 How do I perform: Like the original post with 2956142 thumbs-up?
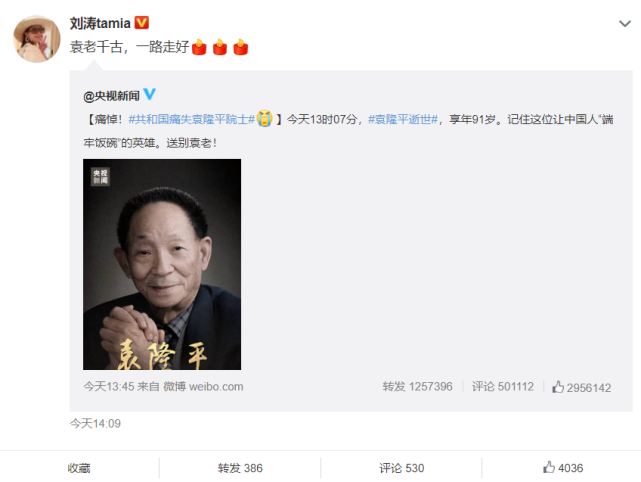[581, 387]
